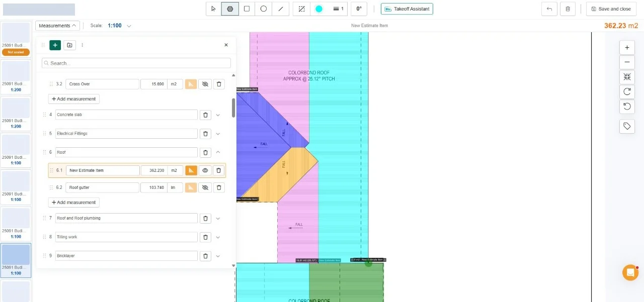Screen dimensions: 644x302
Task: Toggle the Cross Over measure tool
Action: (x=191, y=84)
